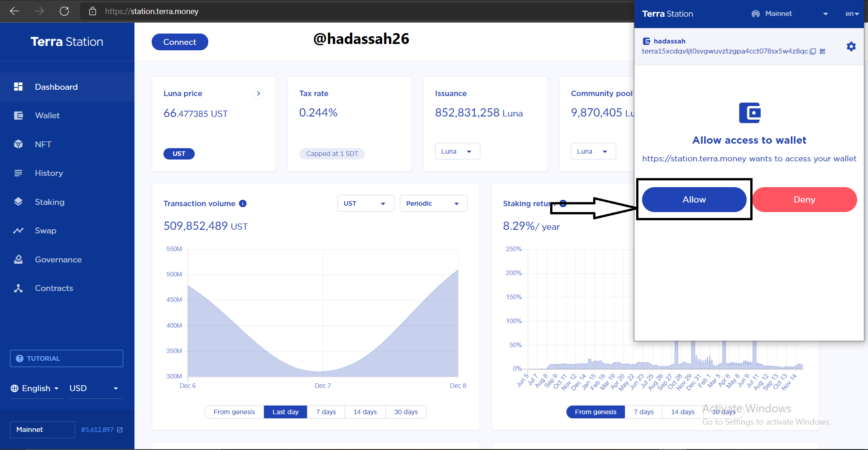Select Staking return 14 days range
868x450 pixels.
coord(683,412)
